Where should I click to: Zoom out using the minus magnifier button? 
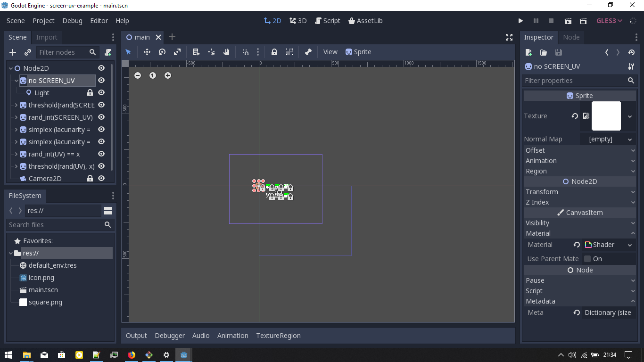click(x=137, y=75)
